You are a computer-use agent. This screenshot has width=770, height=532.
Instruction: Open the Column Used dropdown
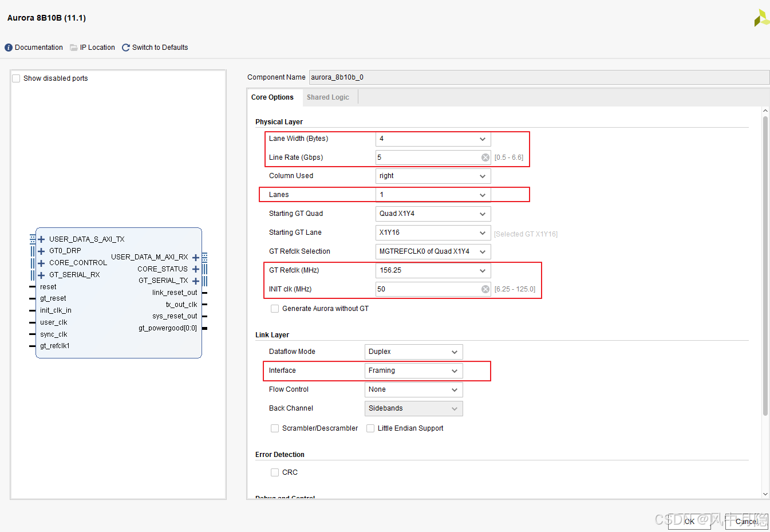pos(433,176)
